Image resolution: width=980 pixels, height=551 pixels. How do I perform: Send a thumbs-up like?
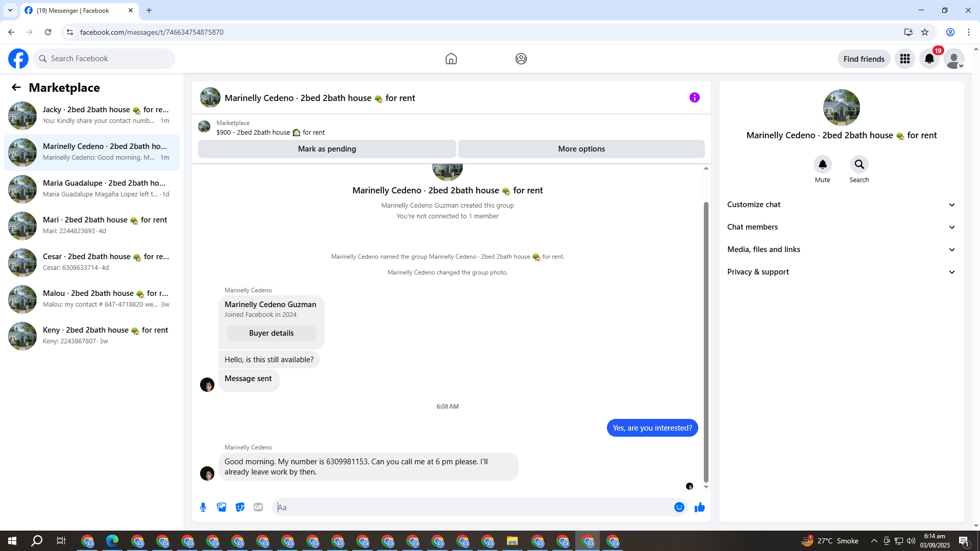(700, 507)
